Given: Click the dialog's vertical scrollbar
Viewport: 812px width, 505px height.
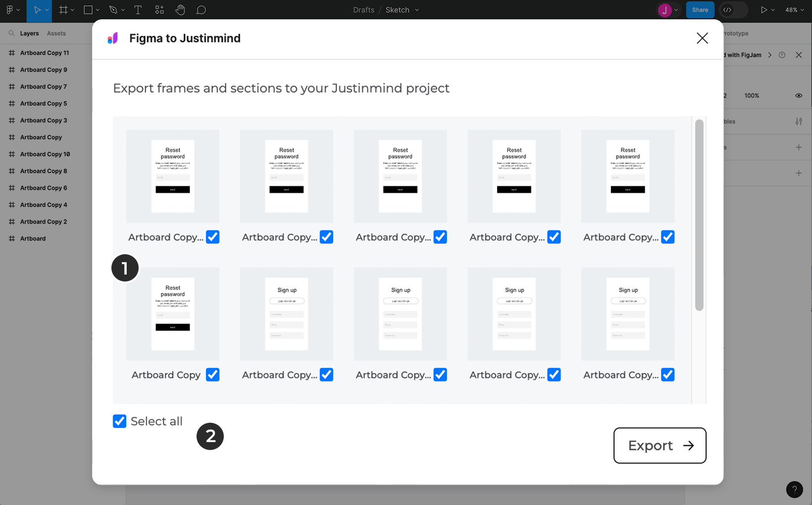Looking at the screenshot, I should [x=699, y=215].
